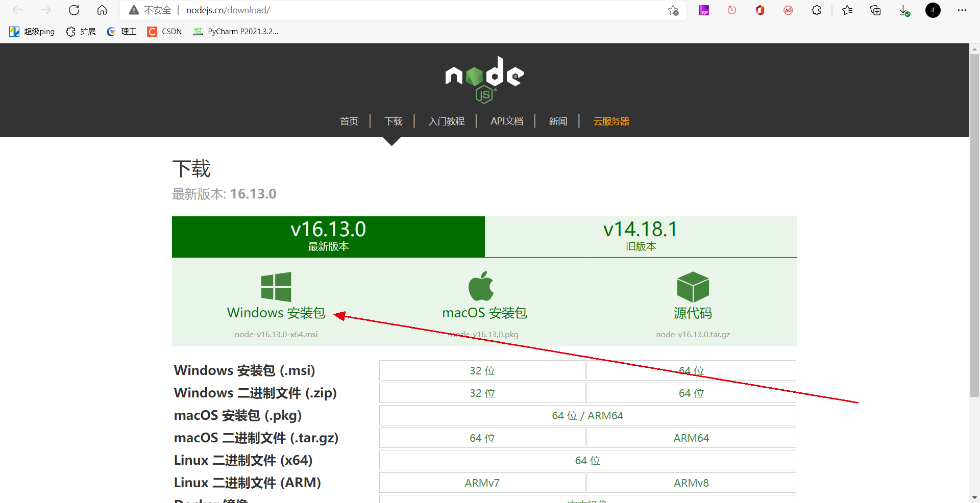
Task: Download macOS .pkg 64 位 / ARM64
Action: pyautogui.click(x=587, y=415)
